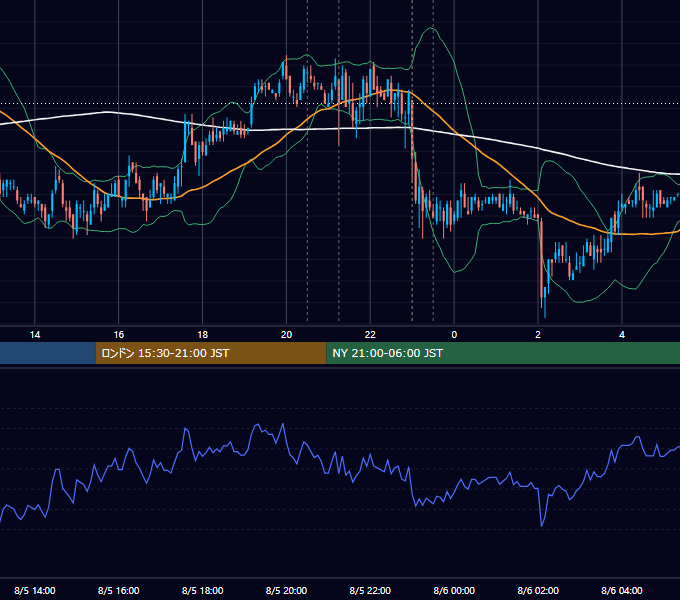This screenshot has width=680, height=600.
Task: Click the 8/6 02:00 date label
Action: pos(538,590)
